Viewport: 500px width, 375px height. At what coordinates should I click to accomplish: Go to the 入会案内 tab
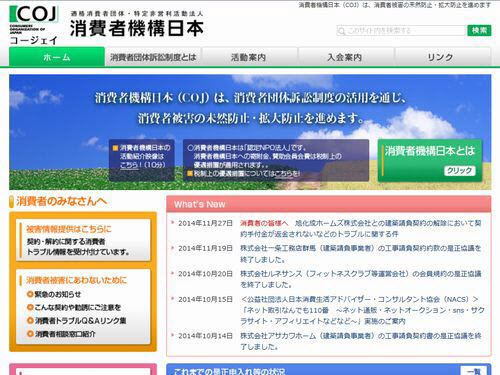(x=345, y=57)
